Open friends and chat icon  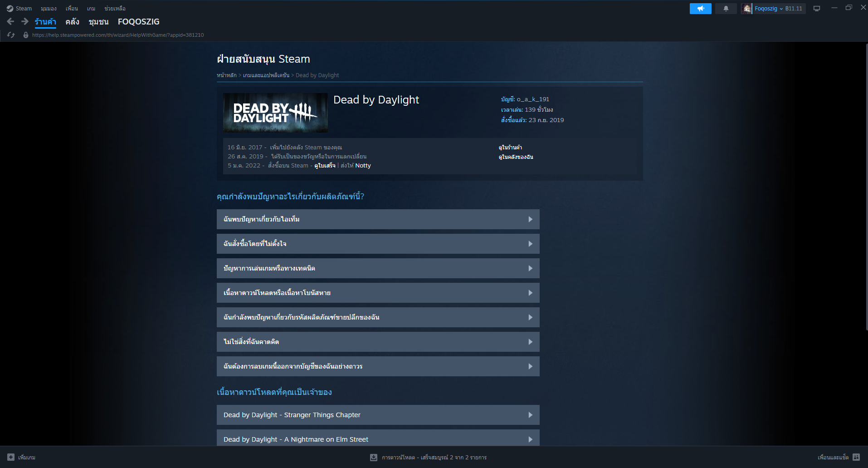point(856,457)
